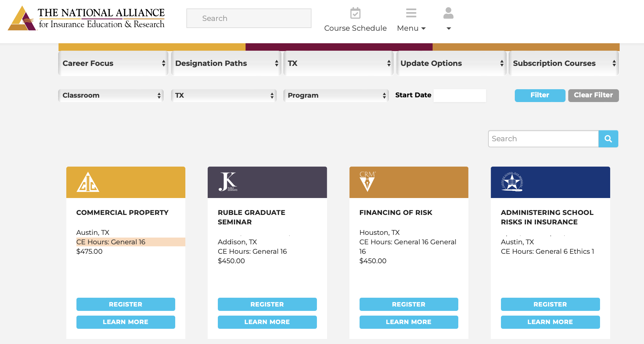
Task: Click the Start Date input field
Action: 460,95
